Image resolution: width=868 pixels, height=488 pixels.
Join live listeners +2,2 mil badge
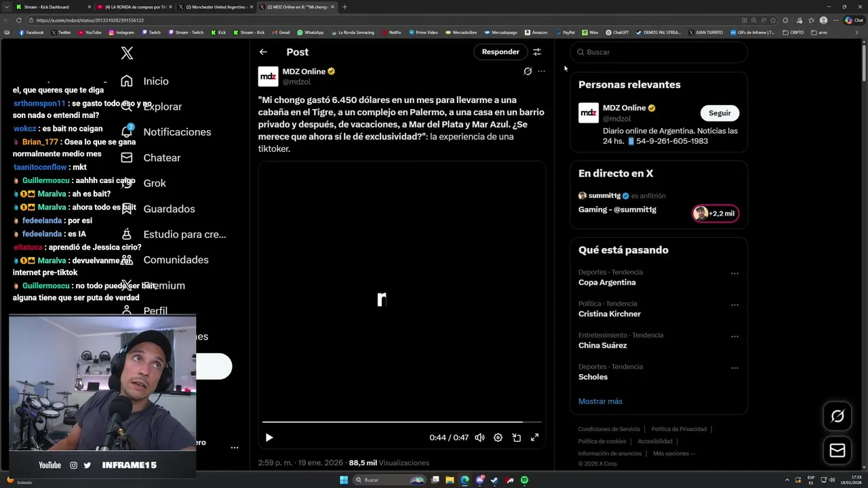pos(715,213)
